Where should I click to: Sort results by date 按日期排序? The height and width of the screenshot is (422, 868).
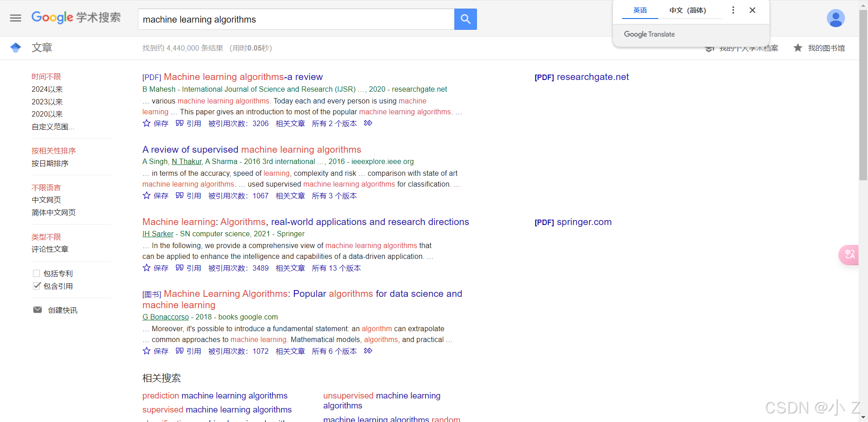[50, 164]
